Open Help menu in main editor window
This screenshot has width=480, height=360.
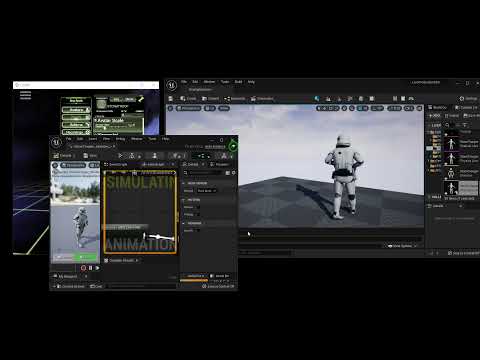251,82
